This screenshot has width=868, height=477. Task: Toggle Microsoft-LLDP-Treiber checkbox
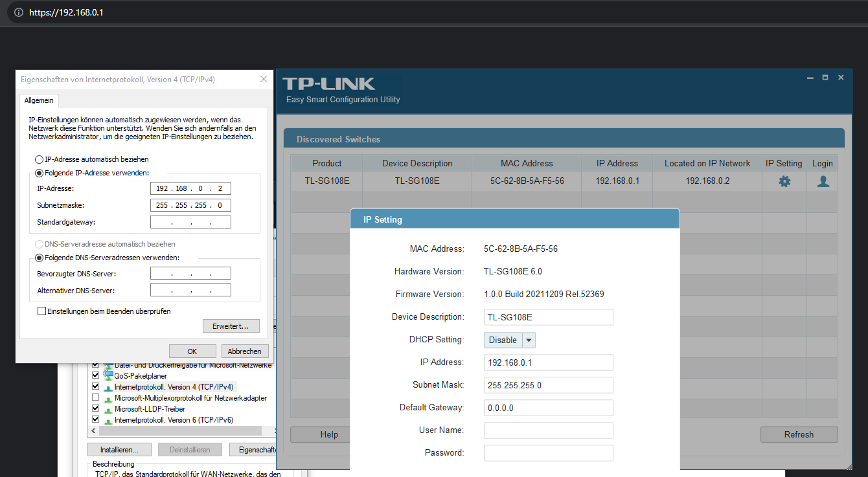tap(96, 409)
